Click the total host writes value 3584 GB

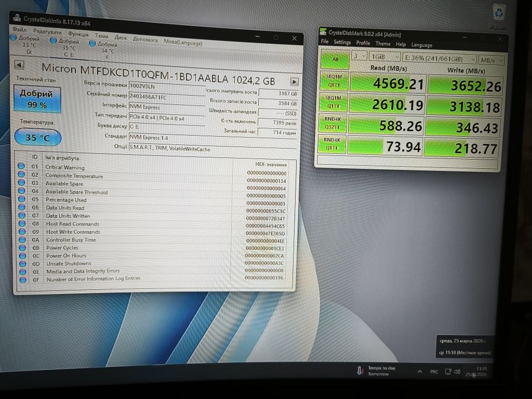pyautogui.click(x=278, y=103)
